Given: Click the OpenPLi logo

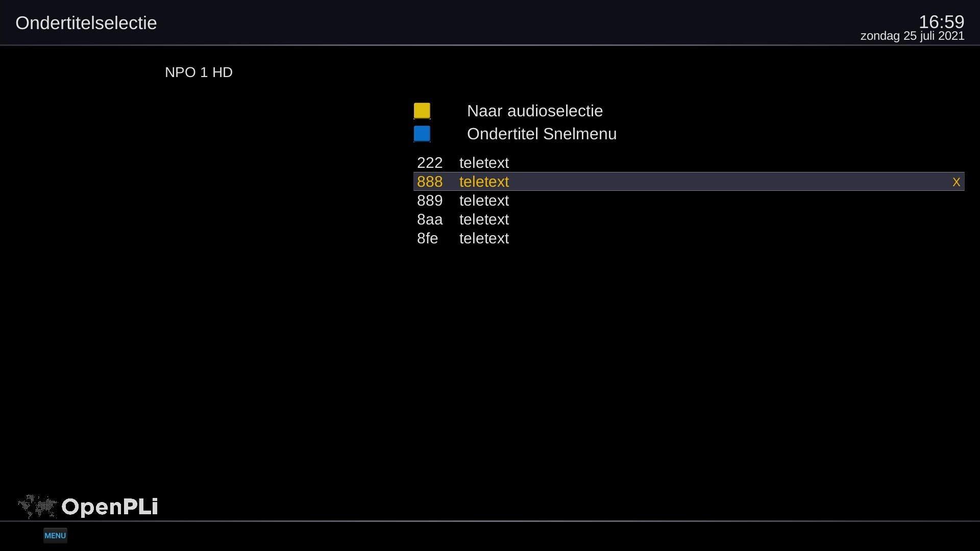Looking at the screenshot, I should pos(109,507).
